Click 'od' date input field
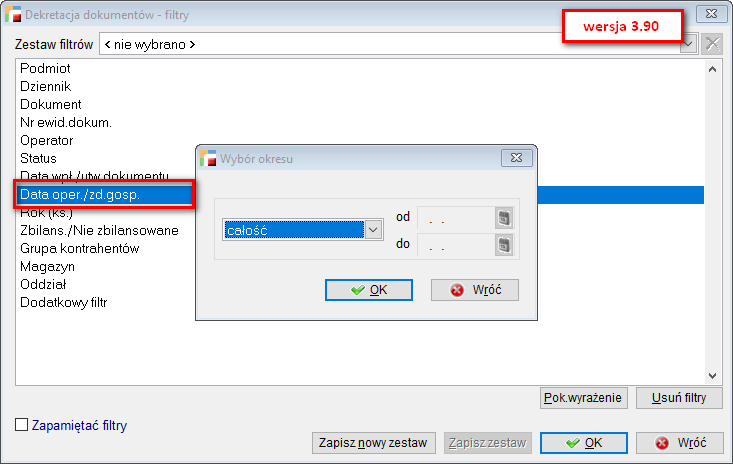This screenshot has width=733, height=464. point(455,217)
